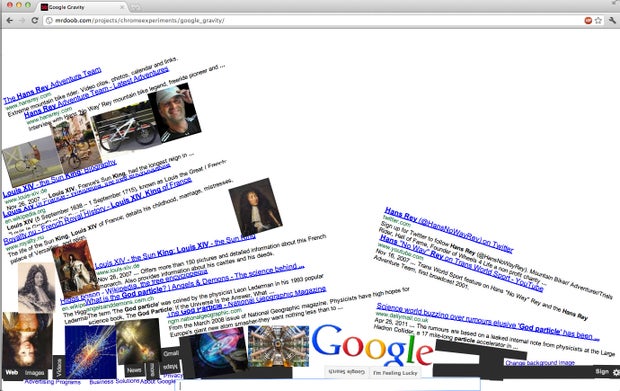Click the 'twitter.com' green URL
The height and width of the screenshot is (391, 620).
[x=397, y=221]
